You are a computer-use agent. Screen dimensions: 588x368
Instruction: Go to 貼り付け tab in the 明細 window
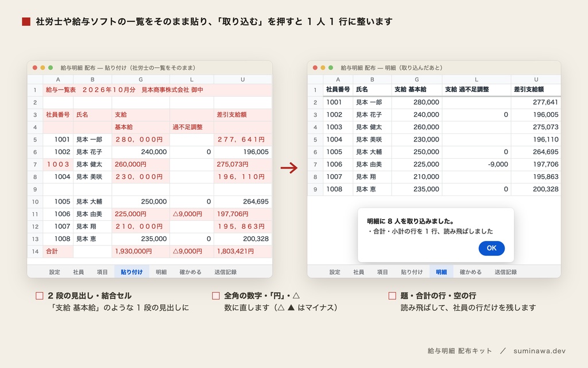pyautogui.click(x=412, y=272)
